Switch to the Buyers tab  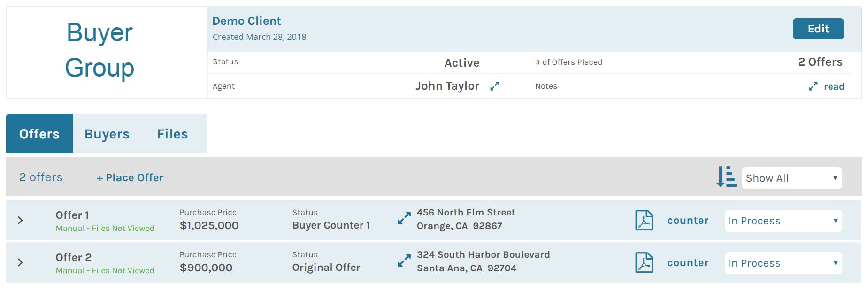107,134
